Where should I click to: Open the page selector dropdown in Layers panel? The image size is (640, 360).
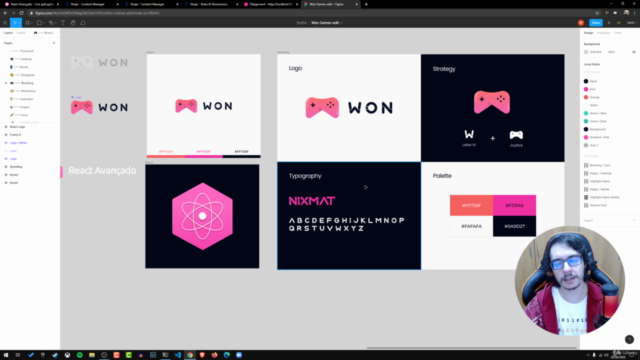[x=45, y=33]
